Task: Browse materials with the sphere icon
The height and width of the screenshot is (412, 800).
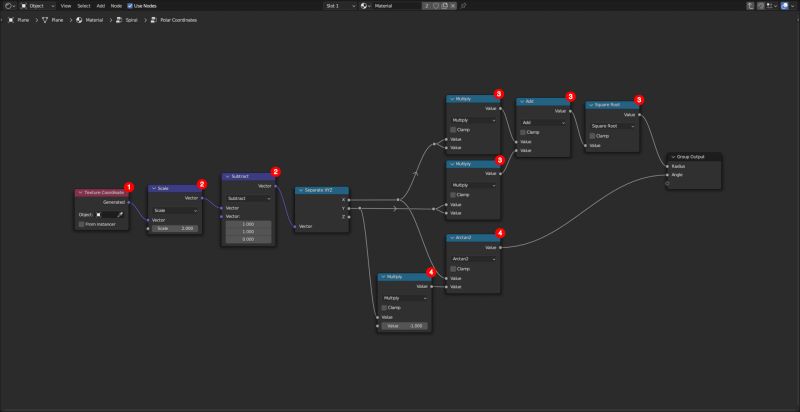Action: pos(365,6)
